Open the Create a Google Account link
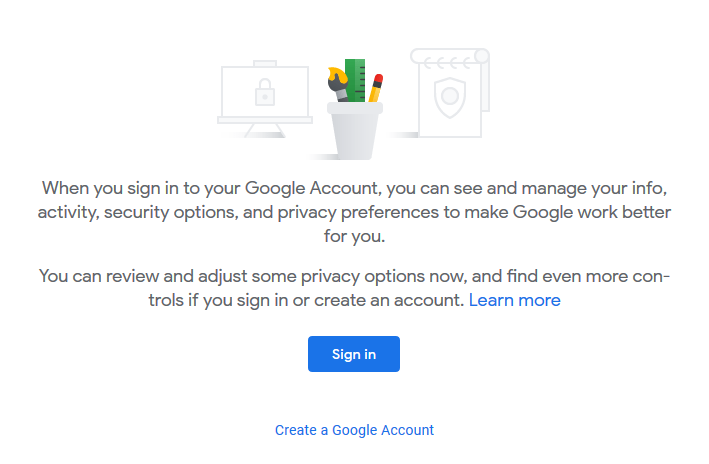709x464 pixels. tap(354, 430)
